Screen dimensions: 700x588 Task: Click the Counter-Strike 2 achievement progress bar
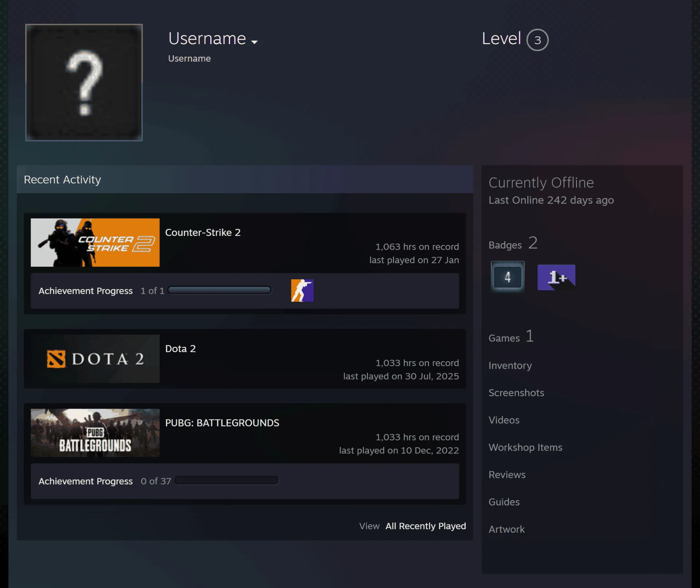(x=219, y=290)
